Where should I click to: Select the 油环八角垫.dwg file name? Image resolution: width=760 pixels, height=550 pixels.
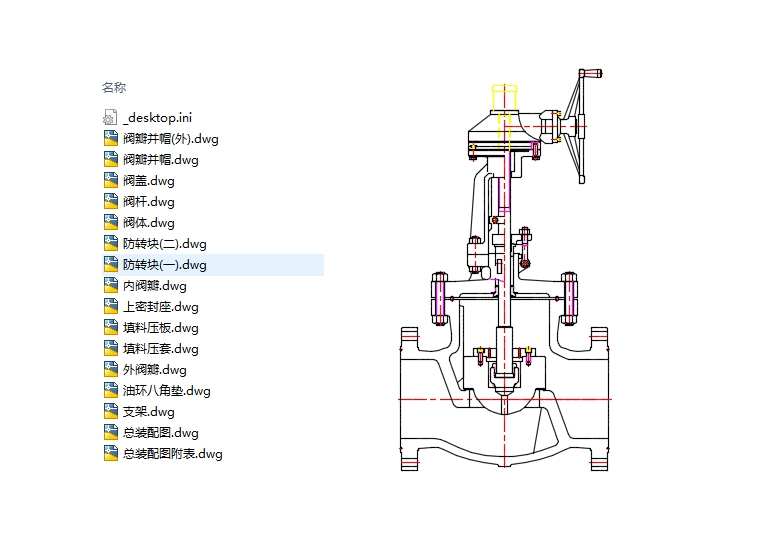166,391
